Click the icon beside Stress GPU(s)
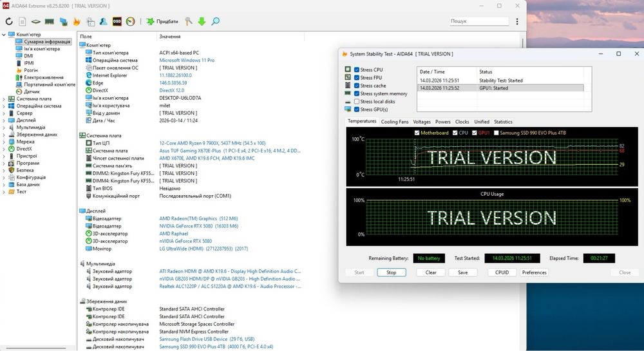The image size is (644, 351). click(348, 109)
